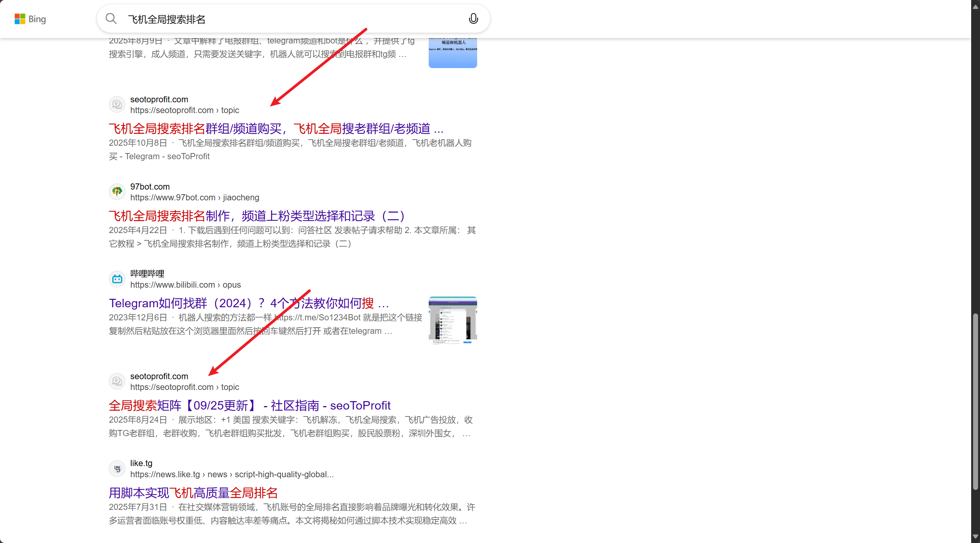Click the second seotoprofit.com site favicon
This screenshot has width=980, height=543.
(x=117, y=381)
